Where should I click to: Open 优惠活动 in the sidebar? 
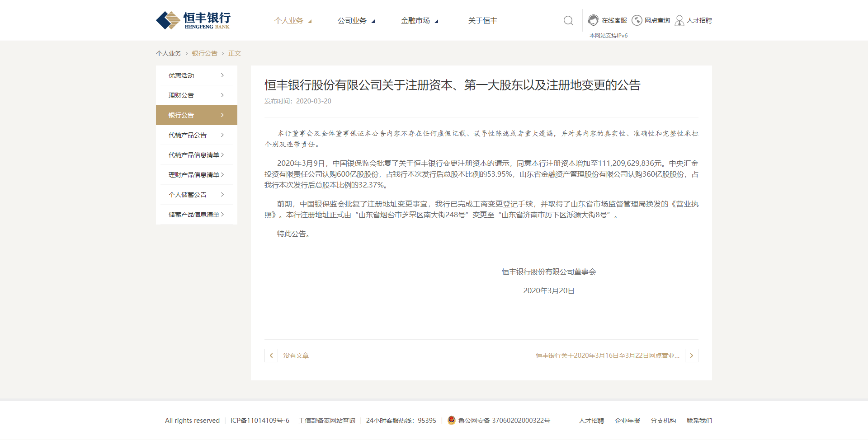coord(197,75)
